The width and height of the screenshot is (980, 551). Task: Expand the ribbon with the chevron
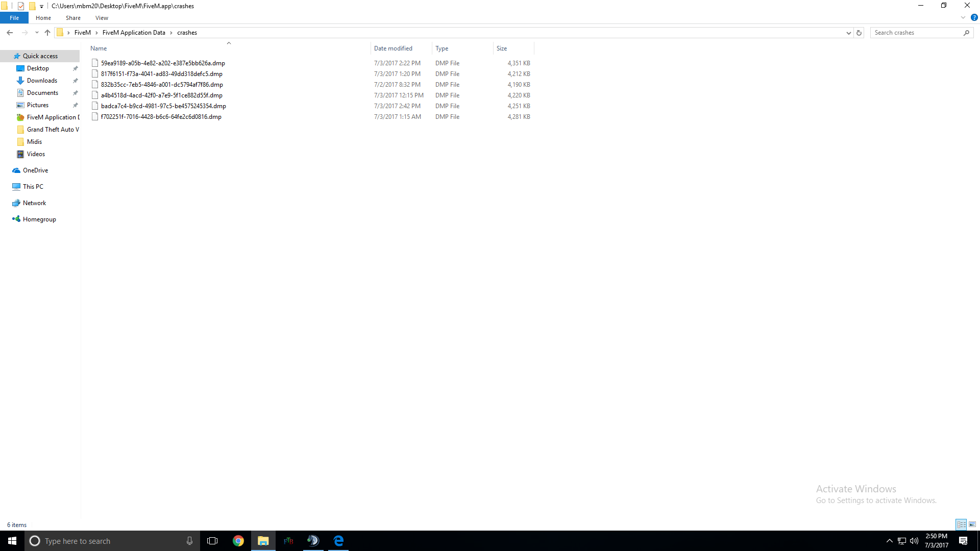pos(963,17)
